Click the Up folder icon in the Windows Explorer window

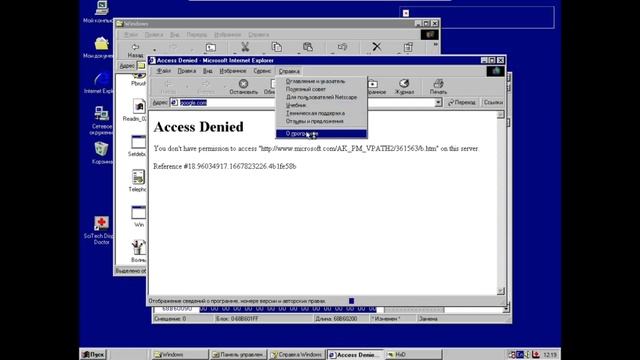[211, 47]
